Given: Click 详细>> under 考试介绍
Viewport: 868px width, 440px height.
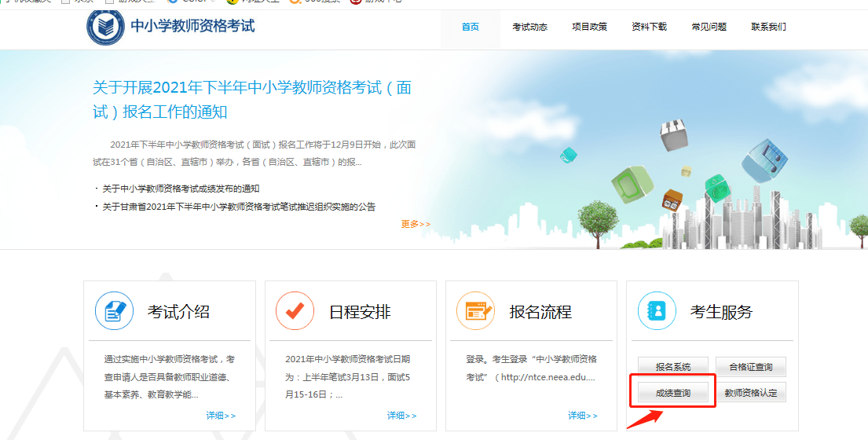Looking at the screenshot, I should (221, 415).
